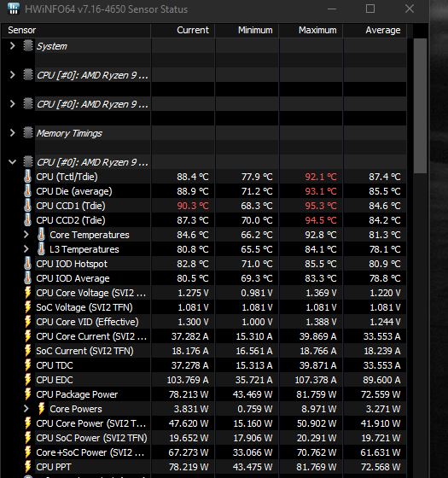The height and width of the screenshot is (478, 448).
Task: Click the Current column header
Action: (183, 30)
